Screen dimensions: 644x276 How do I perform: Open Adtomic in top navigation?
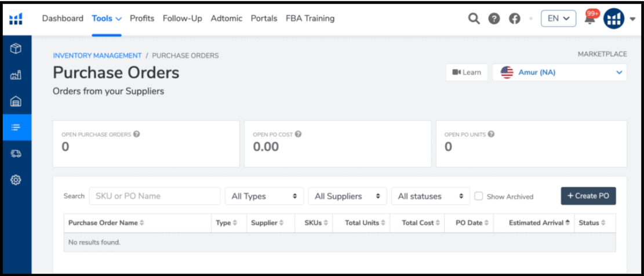[x=226, y=19]
